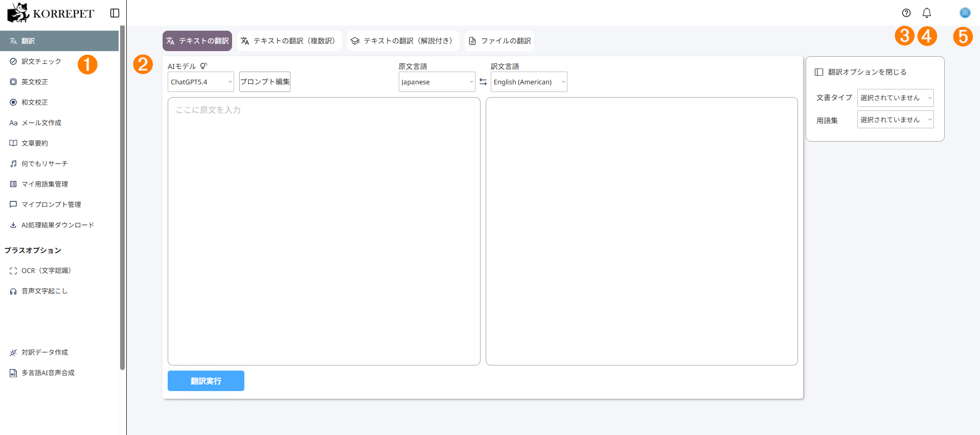Open 何でもリサーチ in the sidebar
The height and width of the screenshot is (435, 980).
pos(59,164)
